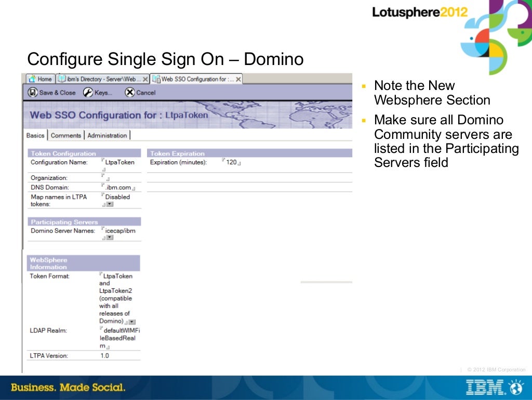
Task: Click the ibm's Directory tab book icon
Action: pyautogui.click(x=61, y=79)
